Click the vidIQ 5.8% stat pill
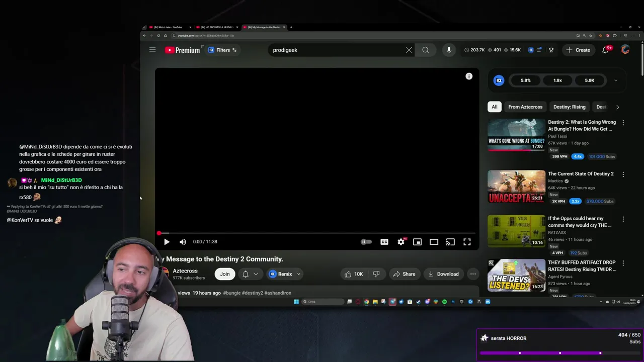 (x=525, y=80)
